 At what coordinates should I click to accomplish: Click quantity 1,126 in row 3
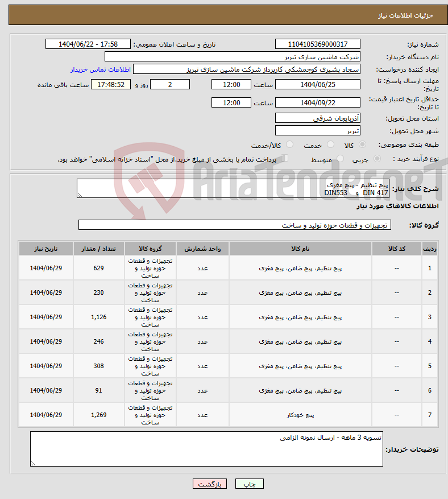coord(98,317)
